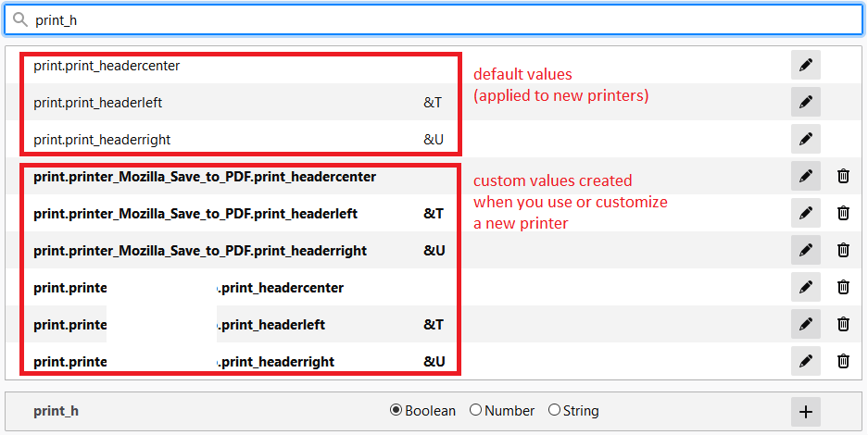This screenshot has width=868, height=435.
Task: Edit the last print_headerright preference row
Action: pyautogui.click(x=806, y=361)
